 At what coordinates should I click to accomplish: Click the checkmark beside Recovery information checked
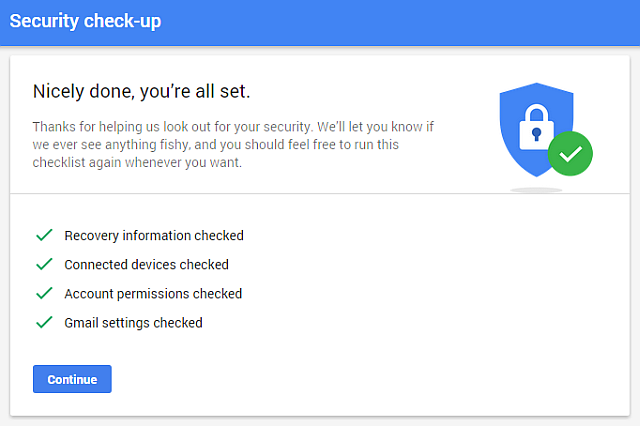click(x=44, y=236)
